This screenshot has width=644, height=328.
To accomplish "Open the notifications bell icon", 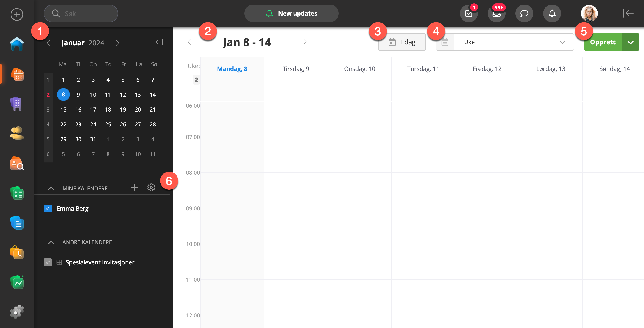I will pos(552,13).
